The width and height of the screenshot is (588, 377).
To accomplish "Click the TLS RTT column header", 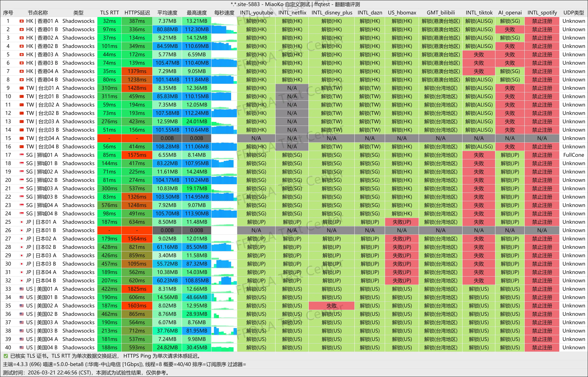I will click(109, 13).
